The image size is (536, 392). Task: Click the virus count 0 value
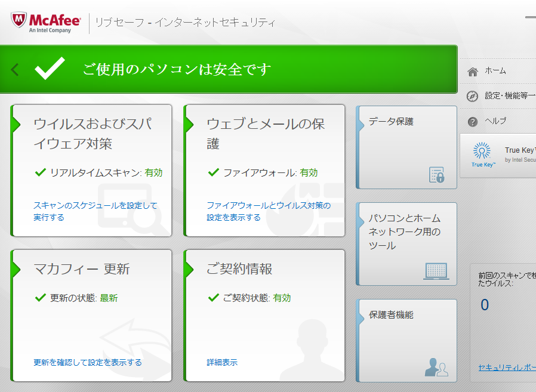(x=485, y=304)
